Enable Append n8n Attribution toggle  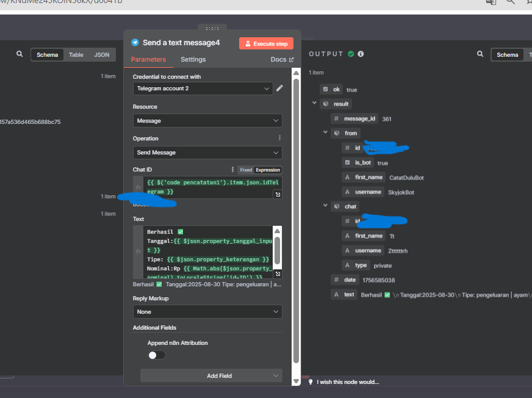pos(156,355)
